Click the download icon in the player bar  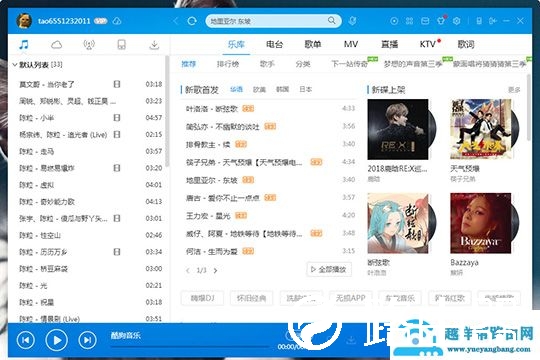click(351, 340)
